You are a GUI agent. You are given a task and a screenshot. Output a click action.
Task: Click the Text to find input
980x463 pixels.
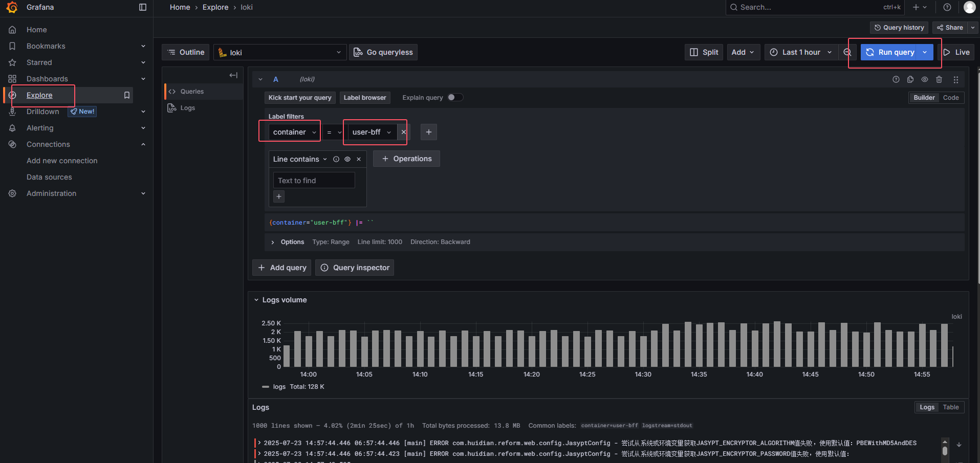coord(314,180)
